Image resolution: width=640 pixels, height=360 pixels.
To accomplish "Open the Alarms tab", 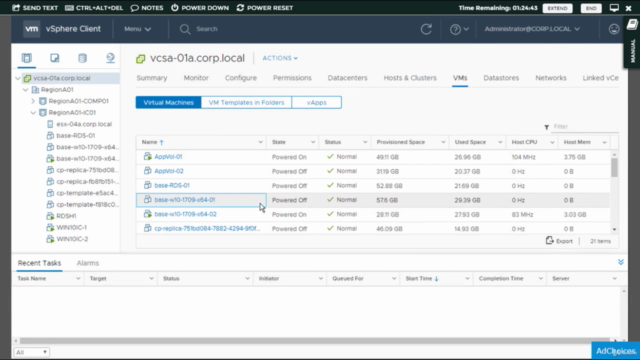I will [x=88, y=263].
